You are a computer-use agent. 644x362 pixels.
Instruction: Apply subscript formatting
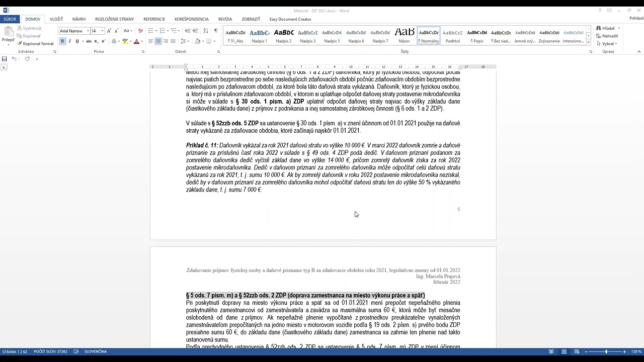click(x=96, y=41)
